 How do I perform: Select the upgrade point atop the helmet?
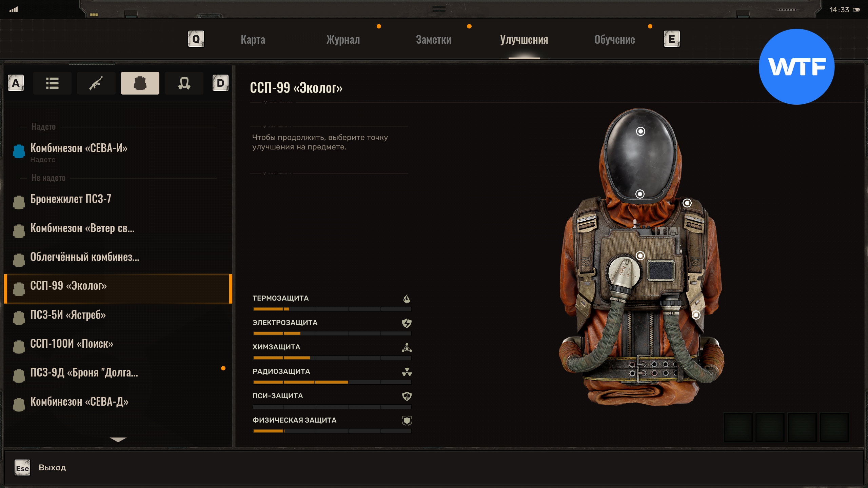[640, 131]
